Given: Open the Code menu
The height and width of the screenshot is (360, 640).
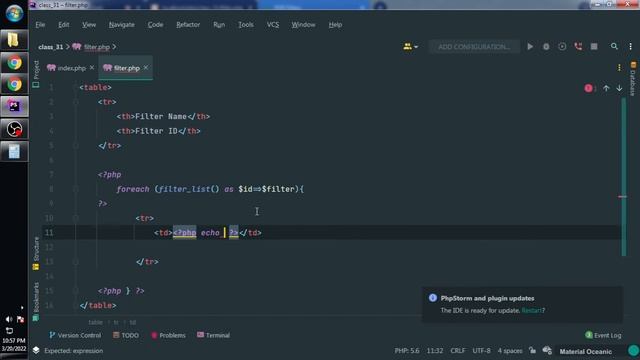Looking at the screenshot, I should coord(155,24).
